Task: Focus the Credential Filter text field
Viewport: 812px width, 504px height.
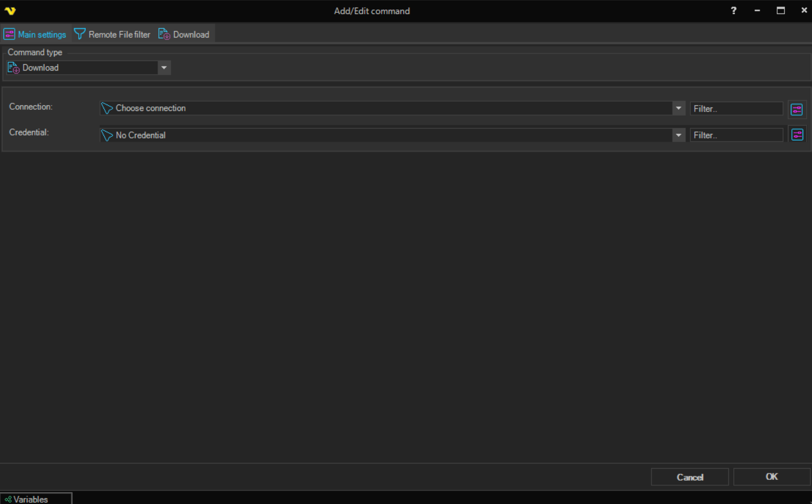Action: [736, 135]
